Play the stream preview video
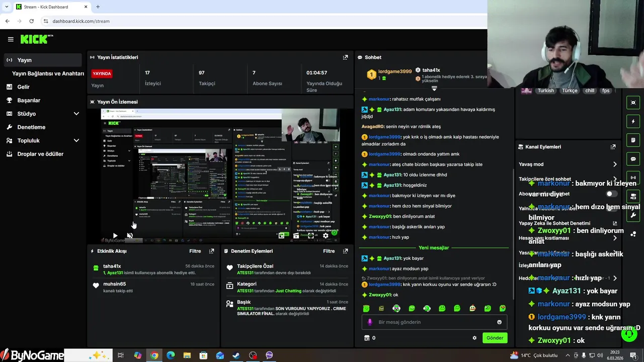Image resolution: width=644 pixels, height=362 pixels. point(115,235)
